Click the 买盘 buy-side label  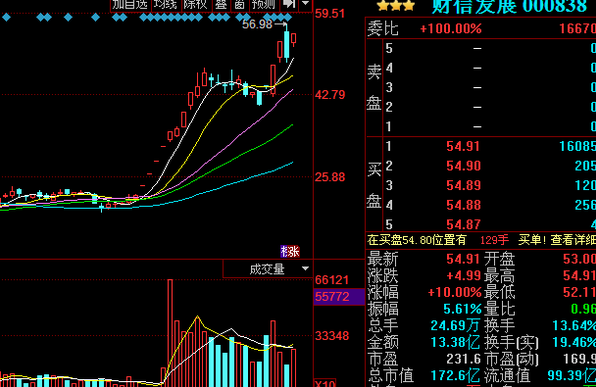[x=374, y=185]
